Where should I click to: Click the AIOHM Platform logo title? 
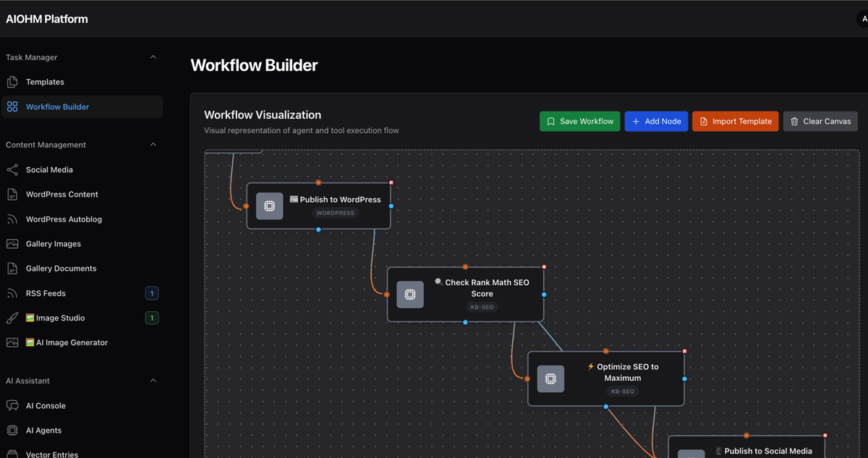47,19
